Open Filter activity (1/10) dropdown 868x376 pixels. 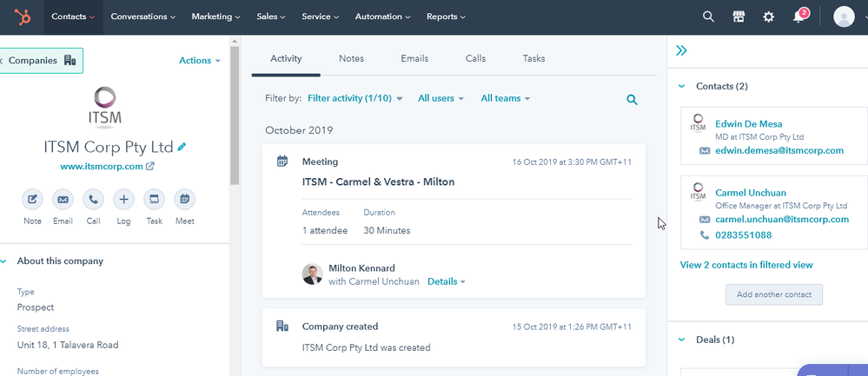(354, 98)
